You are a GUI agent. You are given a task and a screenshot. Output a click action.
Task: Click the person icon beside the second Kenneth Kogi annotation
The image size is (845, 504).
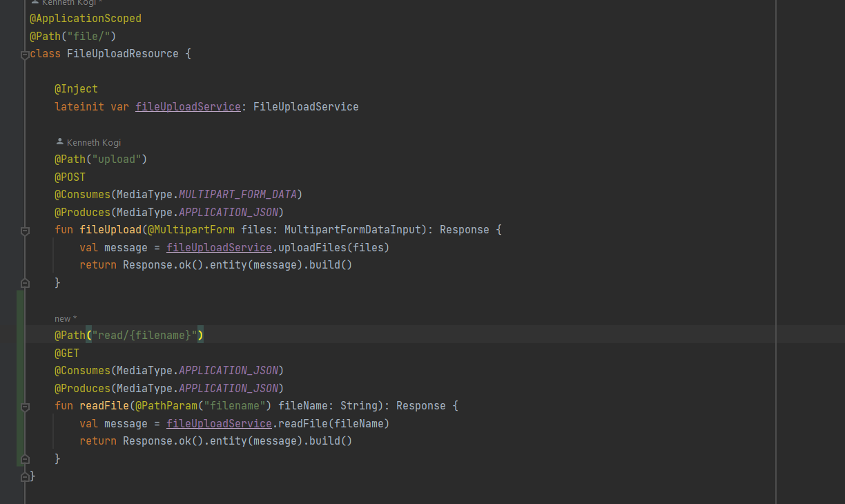[x=59, y=142]
